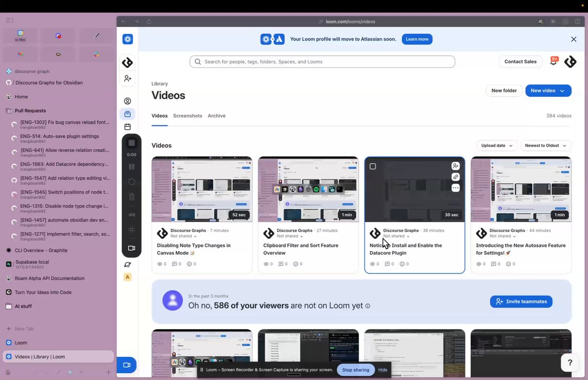588x380 pixels.
Task: Expand Not shared on Disabling Note Type video
Action: click(184, 236)
